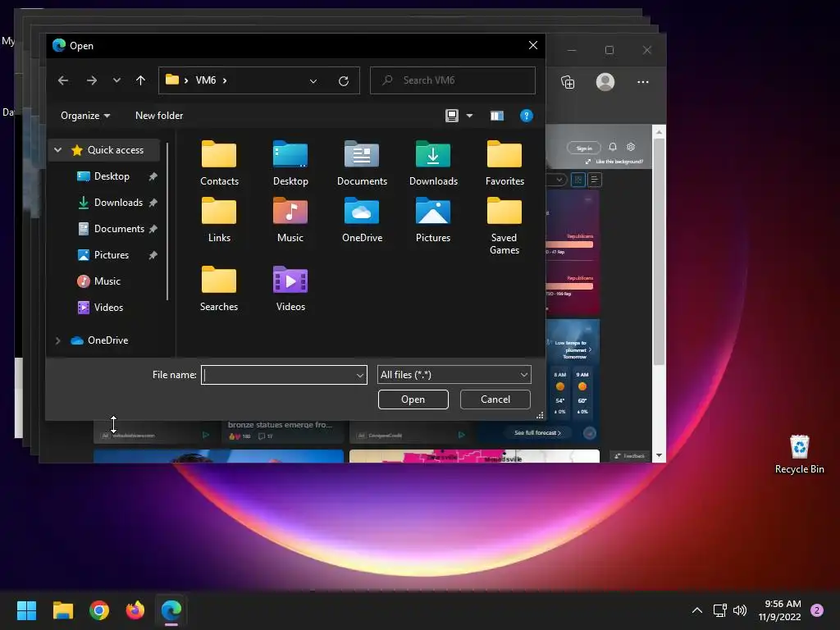The image size is (840, 630).
Task: Open the Windows Start menu
Action: (26, 610)
